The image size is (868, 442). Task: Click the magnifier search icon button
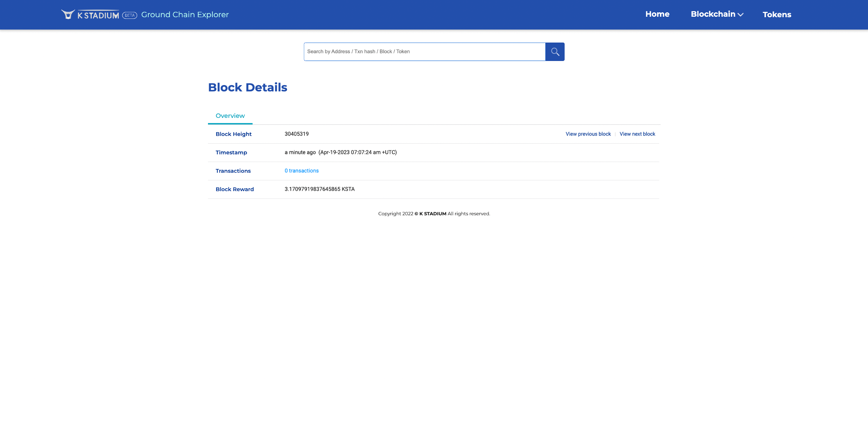[x=555, y=52]
